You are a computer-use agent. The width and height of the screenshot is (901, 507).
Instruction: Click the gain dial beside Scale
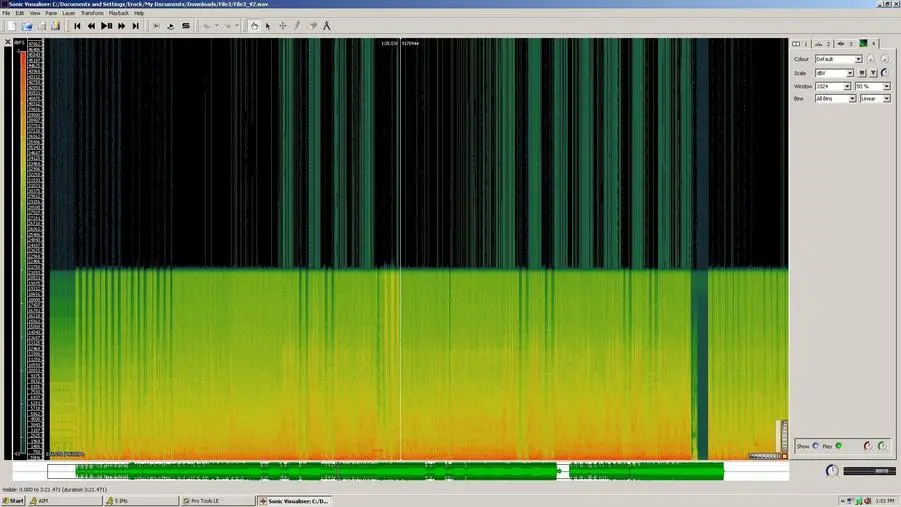click(x=885, y=72)
